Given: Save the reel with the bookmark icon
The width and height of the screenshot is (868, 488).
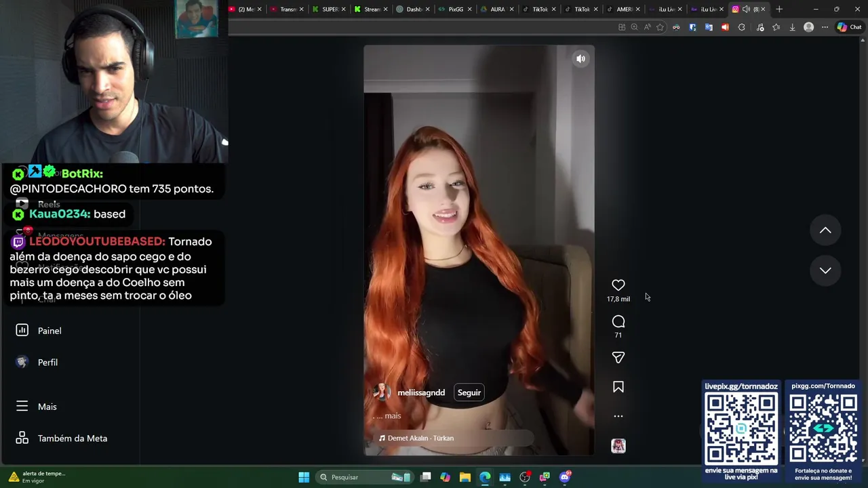Looking at the screenshot, I should coord(618,387).
